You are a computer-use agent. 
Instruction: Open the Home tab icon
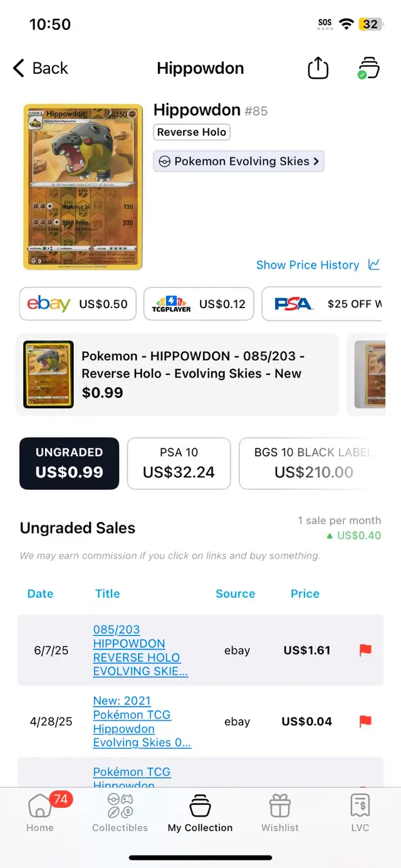40,805
